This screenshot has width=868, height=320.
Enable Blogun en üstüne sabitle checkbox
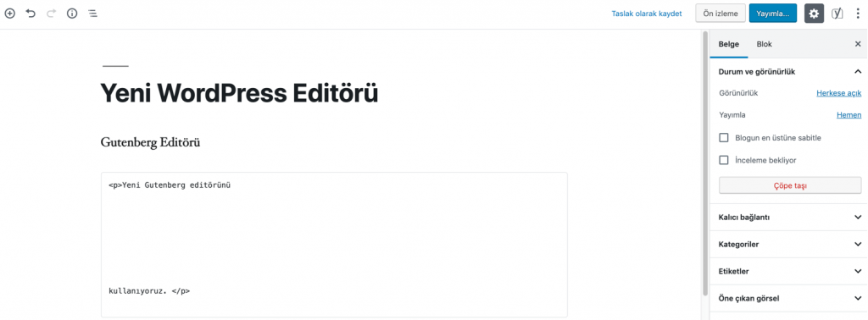coord(723,138)
